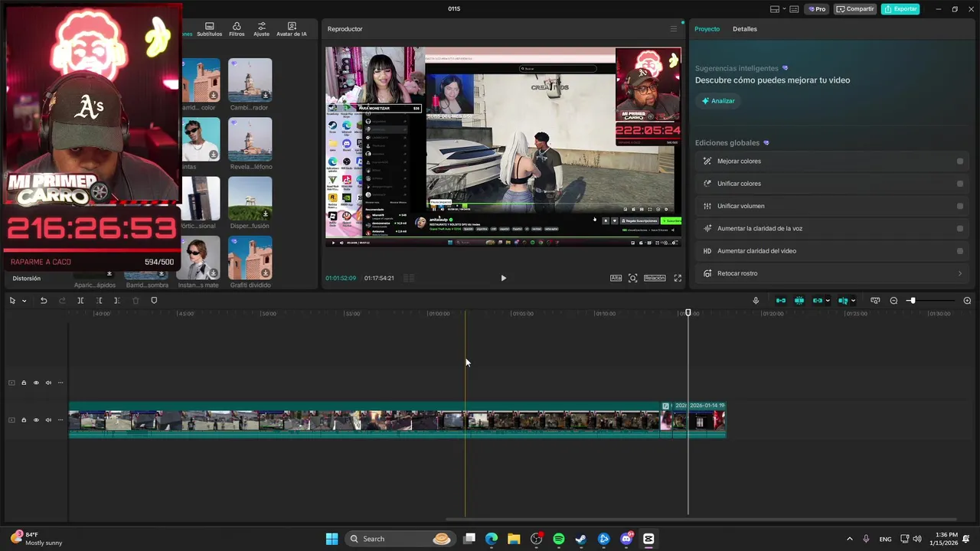This screenshot has width=980, height=551.
Task: Open the Reproductor panel menu
Action: pyautogui.click(x=674, y=29)
